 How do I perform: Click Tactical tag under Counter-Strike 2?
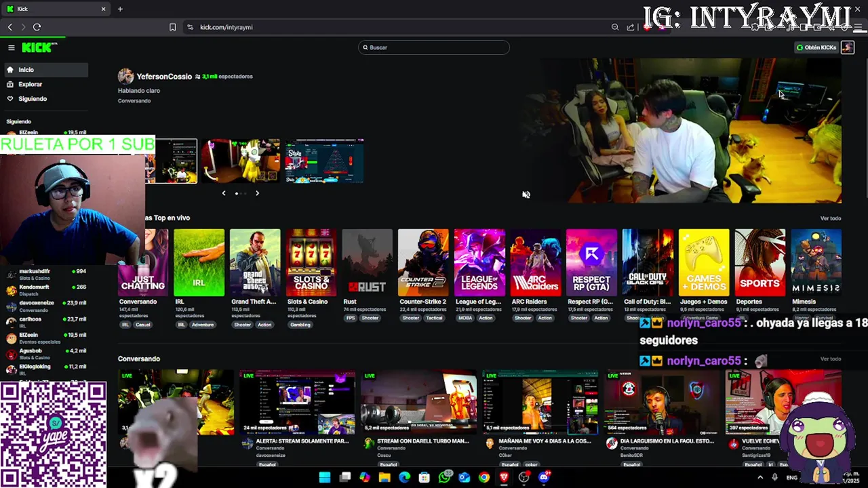(x=434, y=318)
